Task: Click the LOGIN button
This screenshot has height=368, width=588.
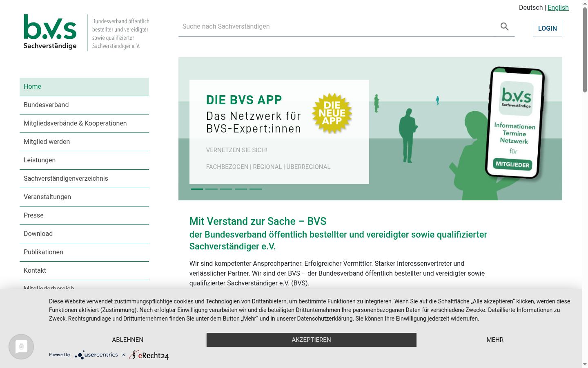Action: (548, 29)
